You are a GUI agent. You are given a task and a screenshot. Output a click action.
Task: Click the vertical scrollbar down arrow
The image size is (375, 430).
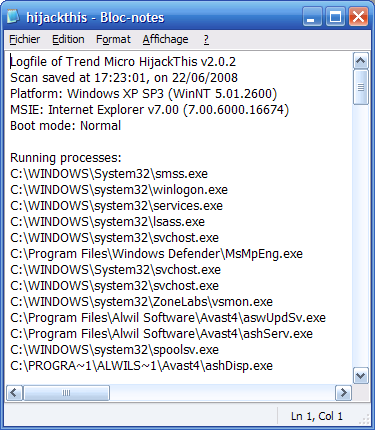(361, 376)
